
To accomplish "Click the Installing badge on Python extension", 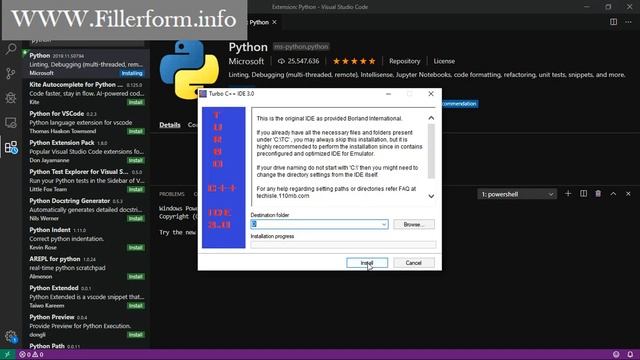I will pos(132,73).
